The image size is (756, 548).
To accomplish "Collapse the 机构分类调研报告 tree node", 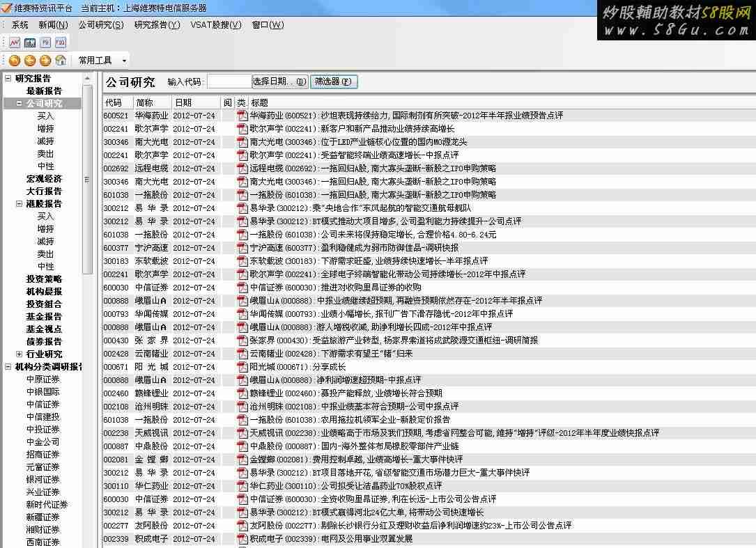I will coord(8,367).
